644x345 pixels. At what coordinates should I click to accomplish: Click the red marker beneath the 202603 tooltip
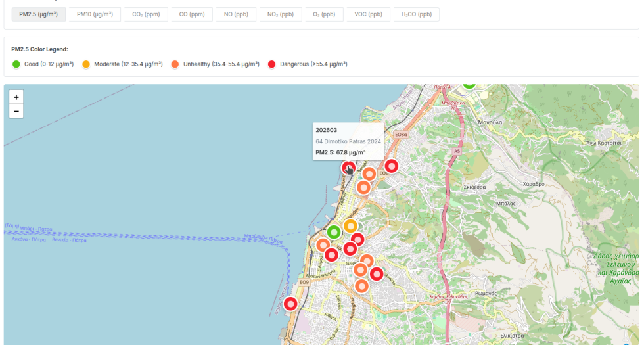(x=348, y=168)
